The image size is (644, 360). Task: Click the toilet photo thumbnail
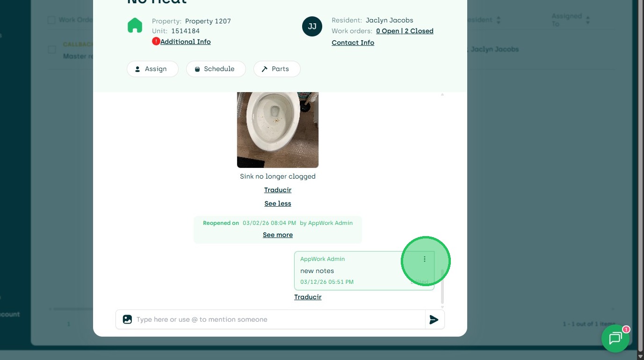tap(277, 130)
